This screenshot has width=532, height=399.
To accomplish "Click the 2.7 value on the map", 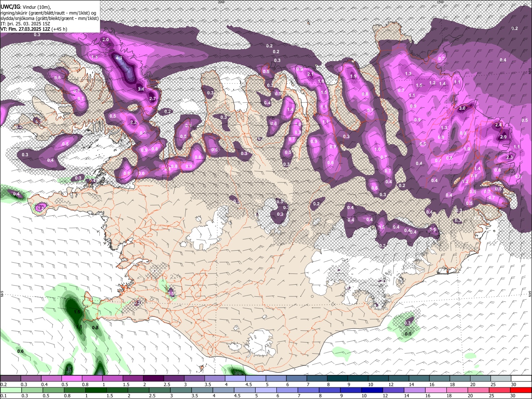I will click(152, 99).
